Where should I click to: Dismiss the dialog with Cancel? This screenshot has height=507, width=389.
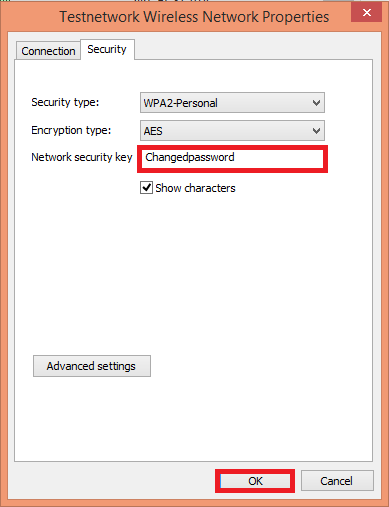coord(337,481)
